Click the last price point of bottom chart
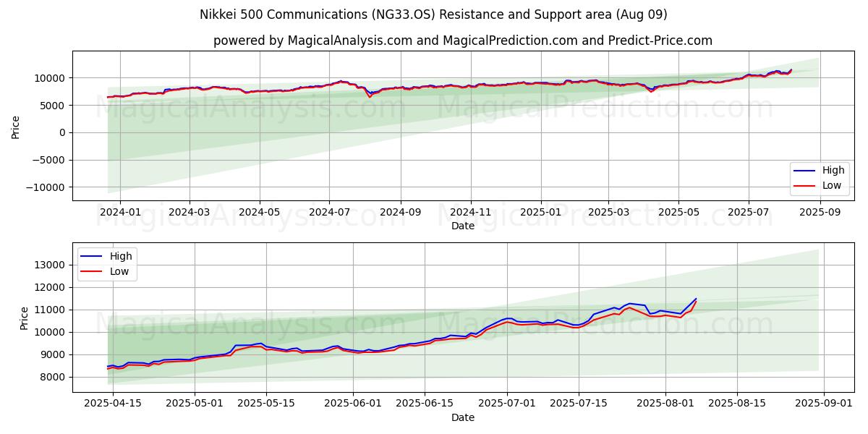868x434 pixels. click(696, 299)
